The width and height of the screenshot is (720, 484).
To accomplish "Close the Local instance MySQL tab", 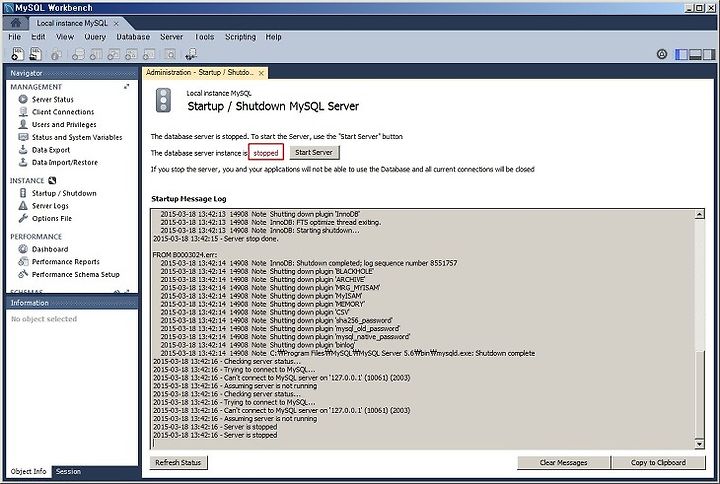I will (x=116, y=23).
